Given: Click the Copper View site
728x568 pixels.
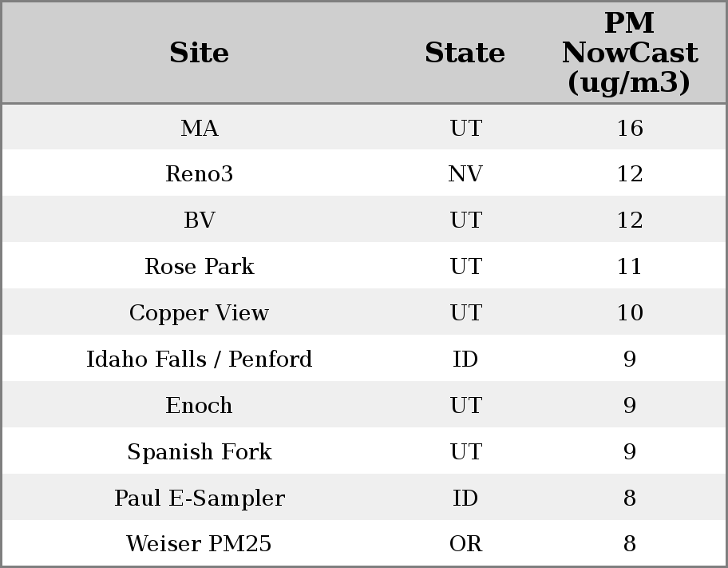Looking at the screenshot, I should 199,313.
